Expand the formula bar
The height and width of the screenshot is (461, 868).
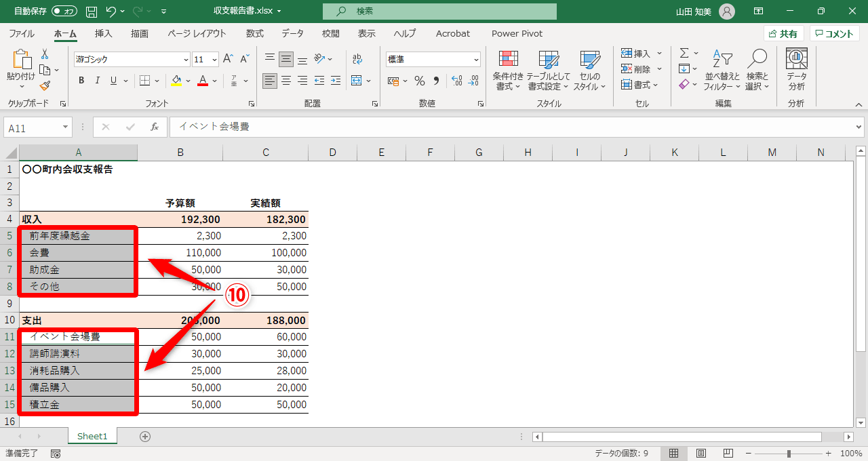(x=859, y=127)
